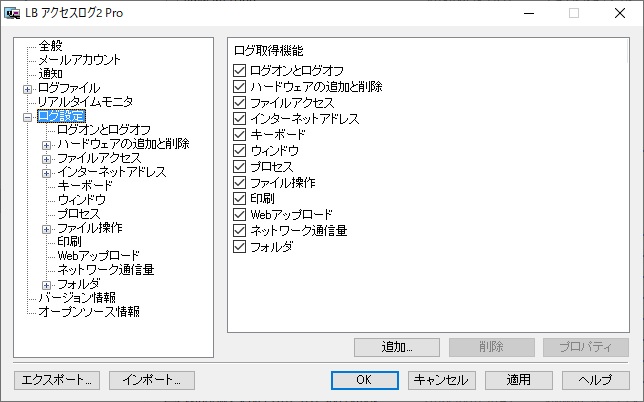
Task: Collapse the ログ設定 tree node
Action: (x=27, y=116)
